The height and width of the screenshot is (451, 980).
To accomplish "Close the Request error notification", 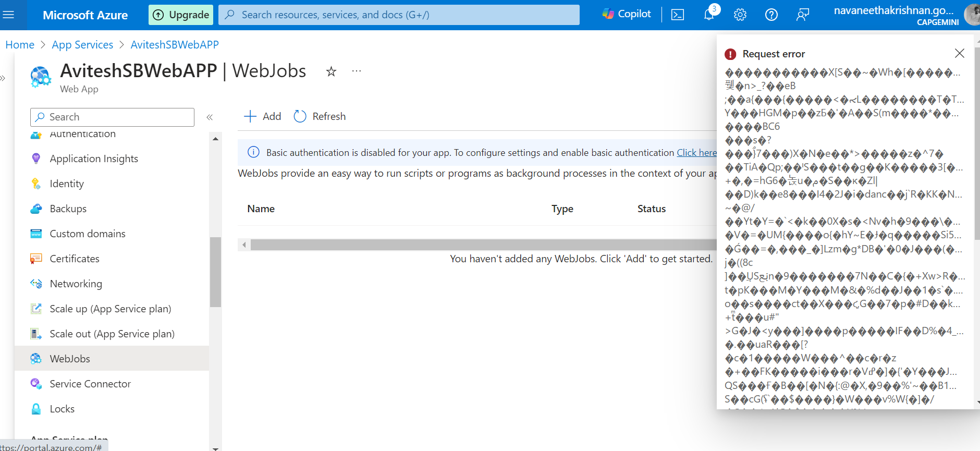I will click(960, 53).
